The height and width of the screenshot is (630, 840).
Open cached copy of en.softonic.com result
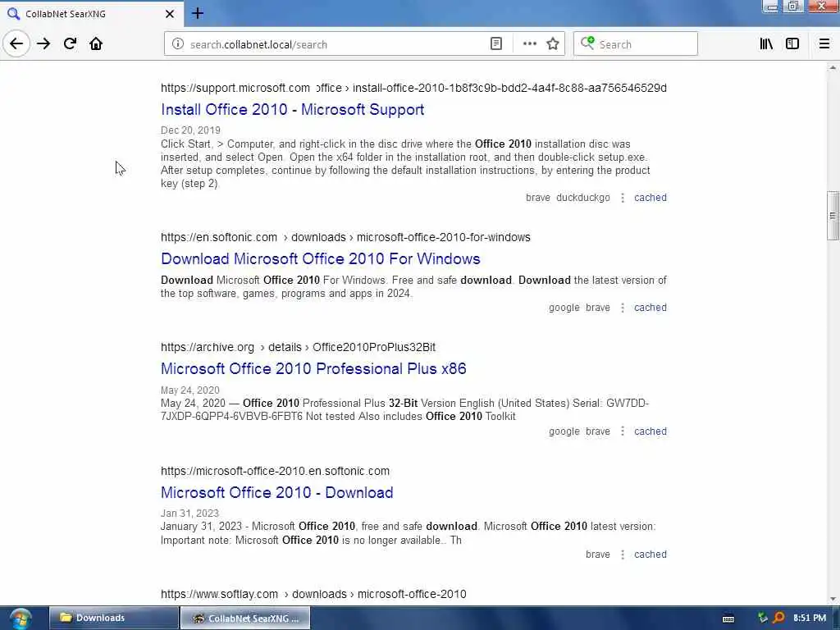tap(651, 308)
